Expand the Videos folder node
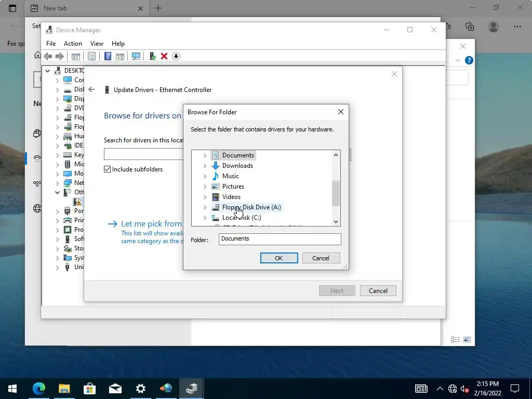This screenshot has height=399, width=532. pos(205,197)
